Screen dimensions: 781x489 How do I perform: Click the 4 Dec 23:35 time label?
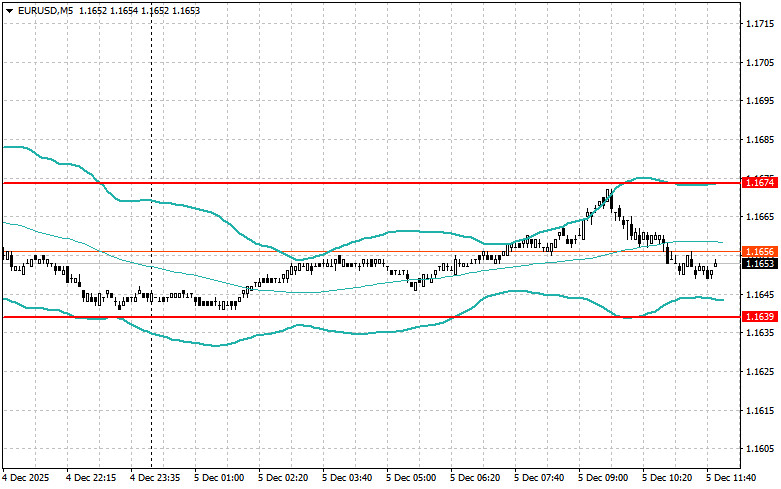155,478
